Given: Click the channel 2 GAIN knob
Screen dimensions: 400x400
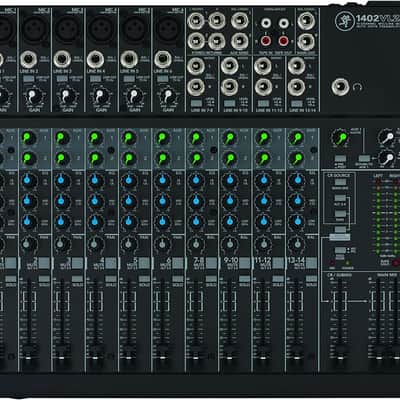Looking at the screenshot, I should (33, 97).
